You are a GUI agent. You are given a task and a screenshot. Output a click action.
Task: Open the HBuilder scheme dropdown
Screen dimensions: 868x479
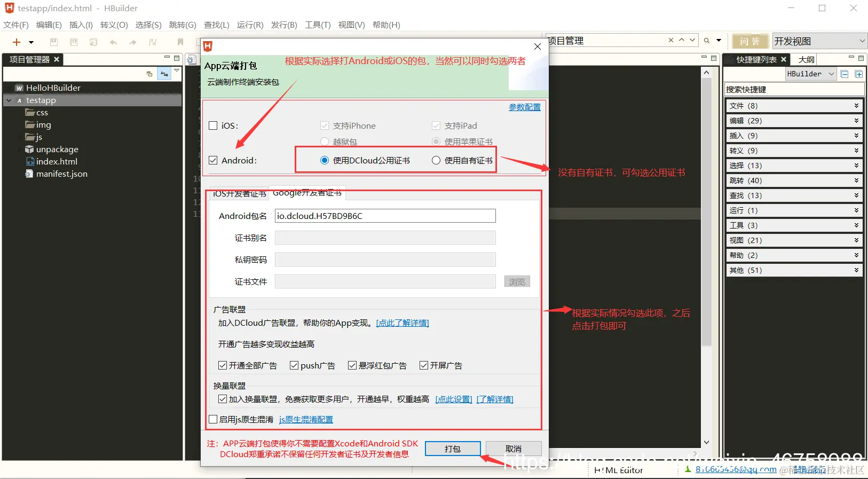(x=810, y=74)
